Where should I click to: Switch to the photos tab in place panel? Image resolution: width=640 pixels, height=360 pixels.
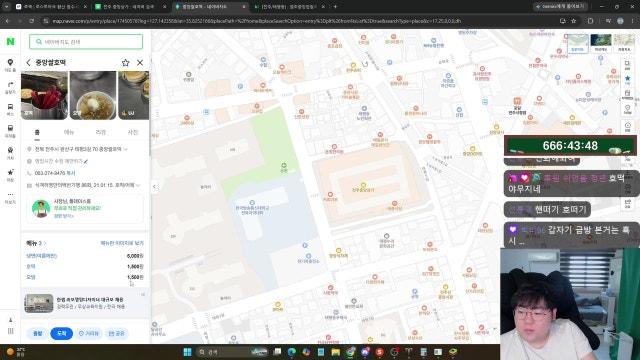click(133, 132)
